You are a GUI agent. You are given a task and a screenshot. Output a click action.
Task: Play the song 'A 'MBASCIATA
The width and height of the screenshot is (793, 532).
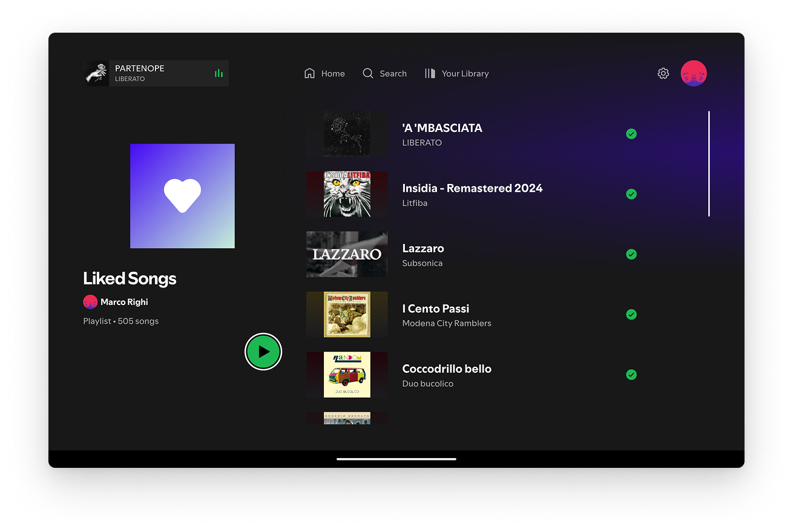coord(443,128)
